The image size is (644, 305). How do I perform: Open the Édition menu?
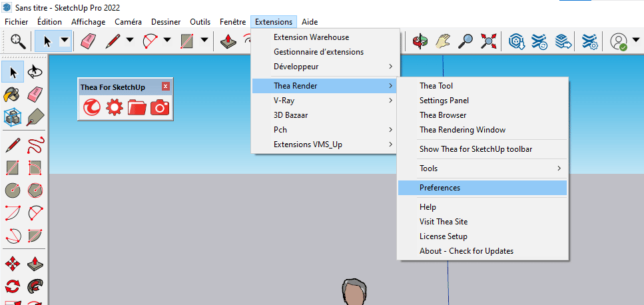pyautogui.click(x=49, y=22)
